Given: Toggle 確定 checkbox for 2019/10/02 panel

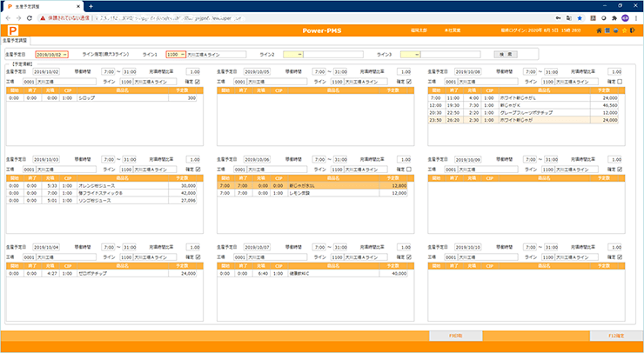Looking at the screenshot, I should (198, 82).
